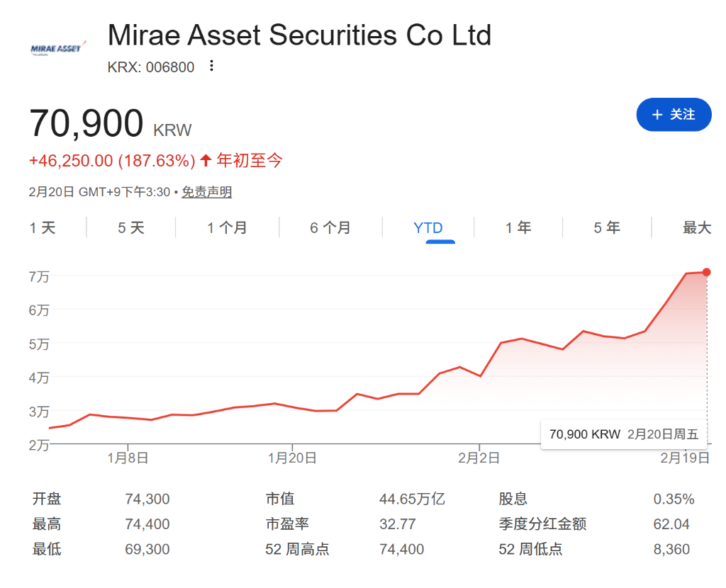Open the 免责声明 disclaimer link

point(206,192)
